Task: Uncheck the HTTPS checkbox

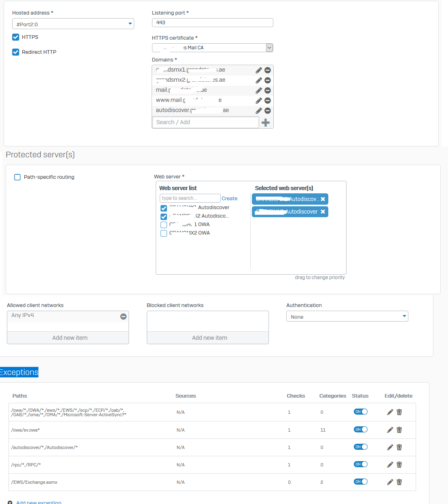Action: (16, 37)
